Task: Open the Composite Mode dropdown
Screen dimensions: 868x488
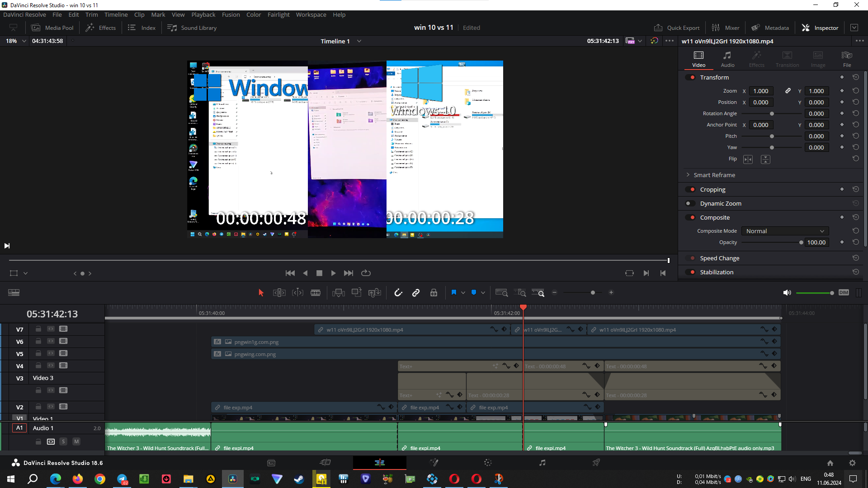Action: 785,231
